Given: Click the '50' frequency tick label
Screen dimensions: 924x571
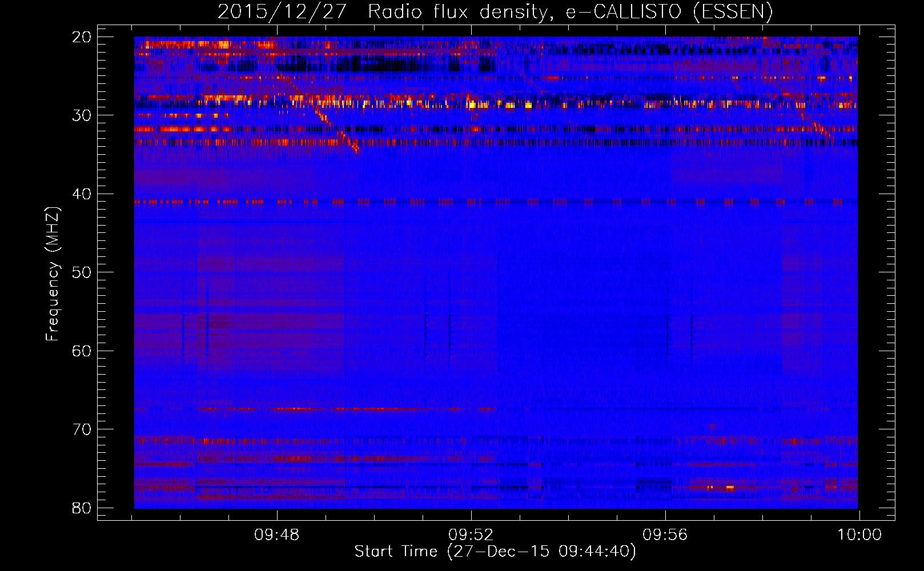Looking at the screenshot, I should pos(82,272).
